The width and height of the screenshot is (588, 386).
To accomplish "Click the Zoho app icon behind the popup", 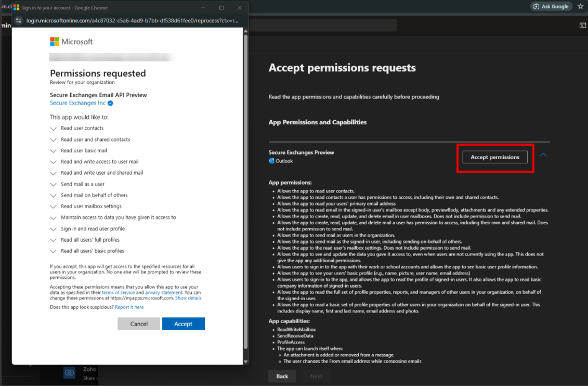I will click(69, 372).
